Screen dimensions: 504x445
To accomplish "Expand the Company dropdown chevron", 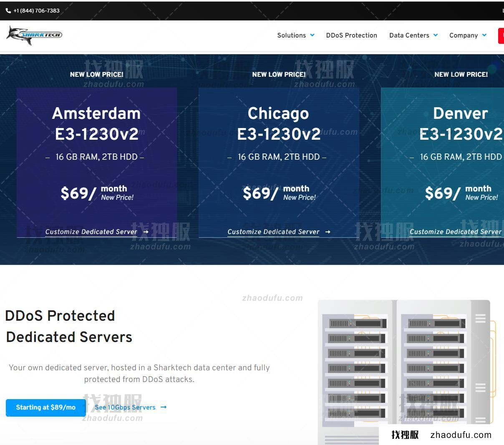I will (x=484, y=35).
